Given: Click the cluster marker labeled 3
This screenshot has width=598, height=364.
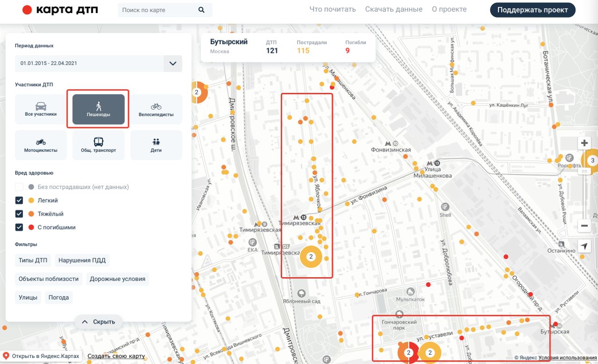Looking at the screenshot, I should point(592,161).
